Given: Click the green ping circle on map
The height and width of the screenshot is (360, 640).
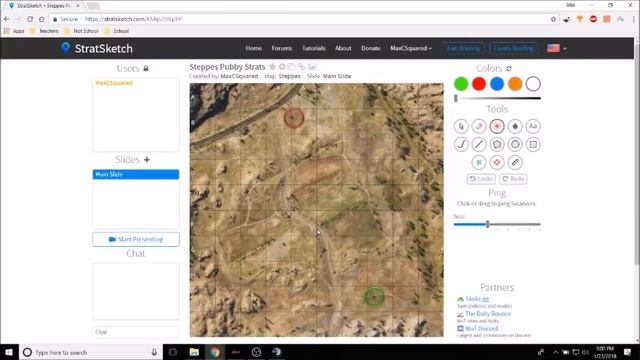Looking at the screenshot, I should point(374,296).
